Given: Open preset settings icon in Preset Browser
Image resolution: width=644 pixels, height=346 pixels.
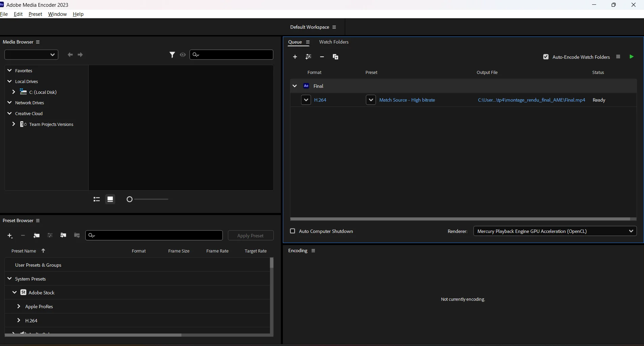Looking at the screenshot, I should (50, 235).
